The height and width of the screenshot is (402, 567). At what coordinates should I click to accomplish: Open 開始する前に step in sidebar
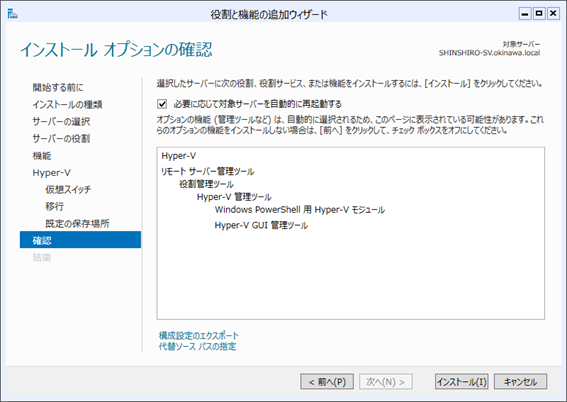pyautogui.click(x=58, y=87)
